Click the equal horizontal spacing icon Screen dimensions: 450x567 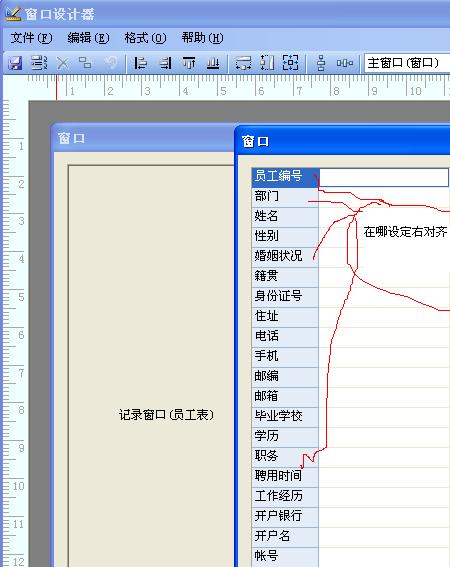click(344, 63)
